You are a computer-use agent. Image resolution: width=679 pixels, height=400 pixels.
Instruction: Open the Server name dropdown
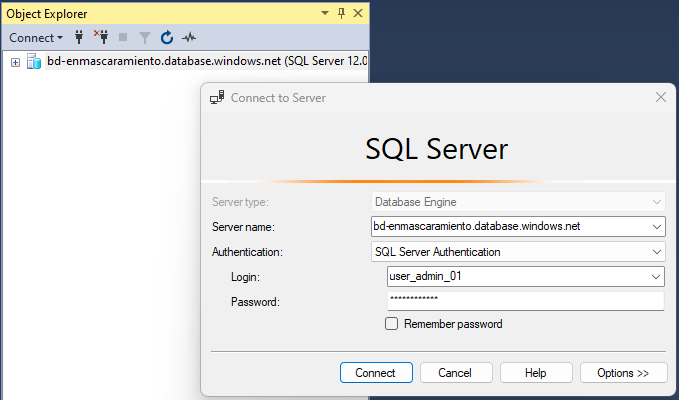tap(656, 226)
